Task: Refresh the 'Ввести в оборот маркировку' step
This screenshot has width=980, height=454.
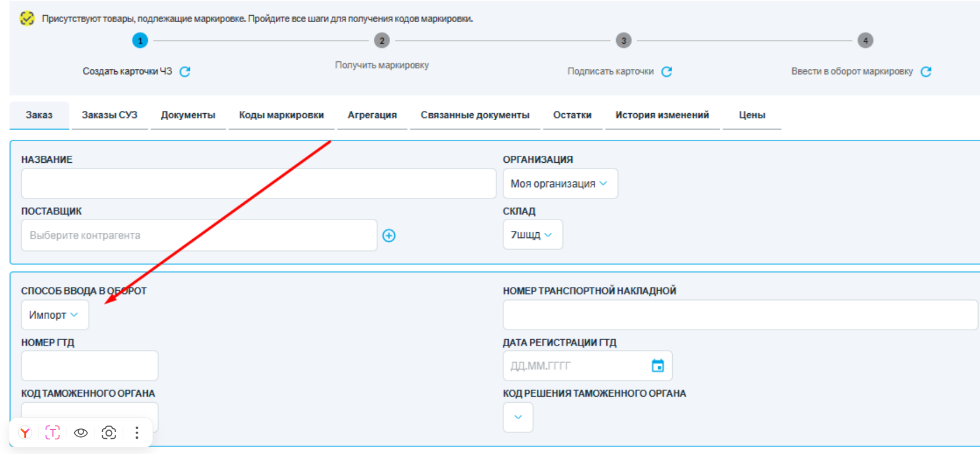Action: tap(926, 72)
